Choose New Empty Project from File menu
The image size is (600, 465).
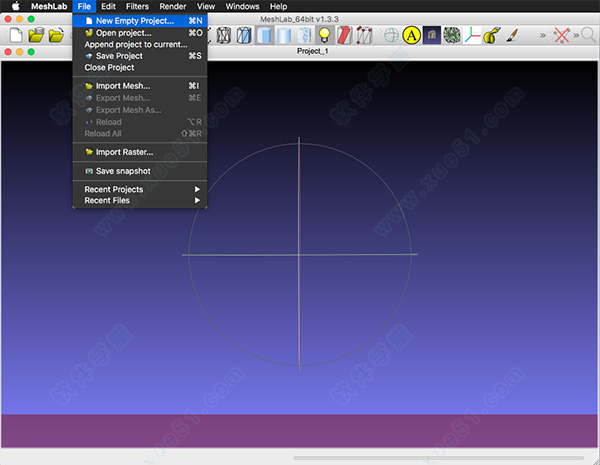tap(140, 21)
